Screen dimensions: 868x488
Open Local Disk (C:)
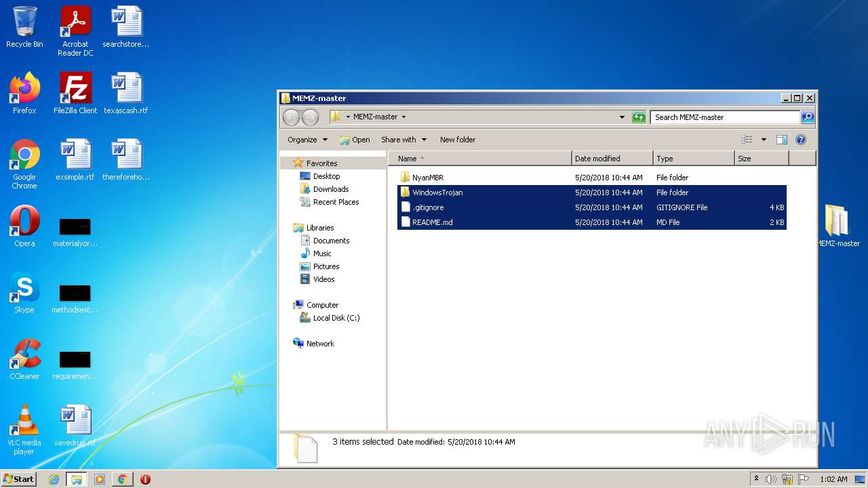(336, 318)
